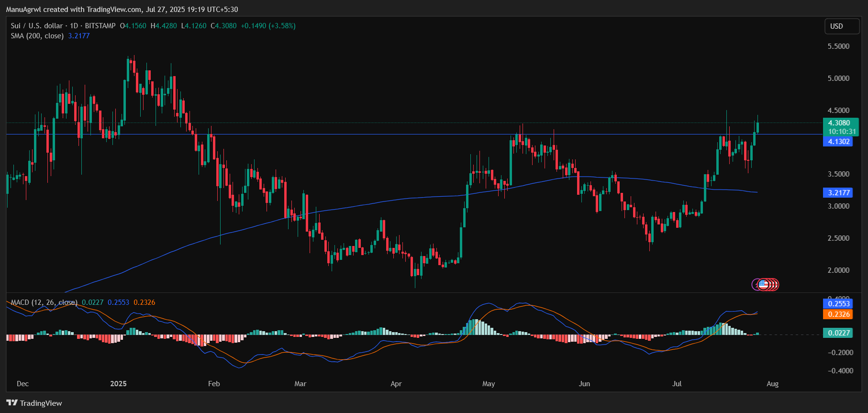Click the -0.2000 MACD axis label
Image resolution: width=868 pixels, height=413 pixels.
tap(840, 353)
